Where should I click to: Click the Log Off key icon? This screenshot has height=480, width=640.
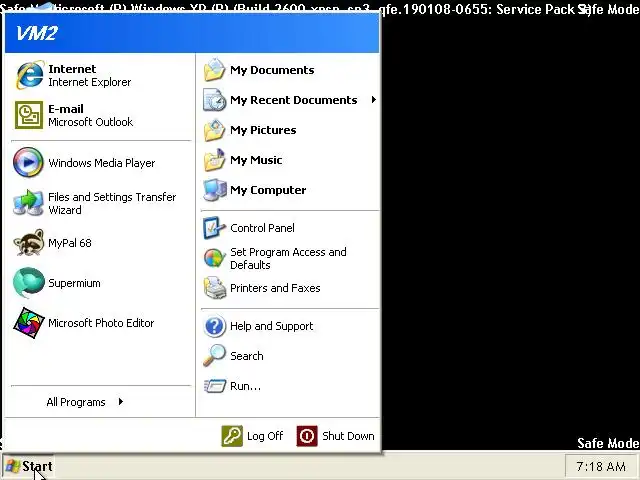pos(232,436)
